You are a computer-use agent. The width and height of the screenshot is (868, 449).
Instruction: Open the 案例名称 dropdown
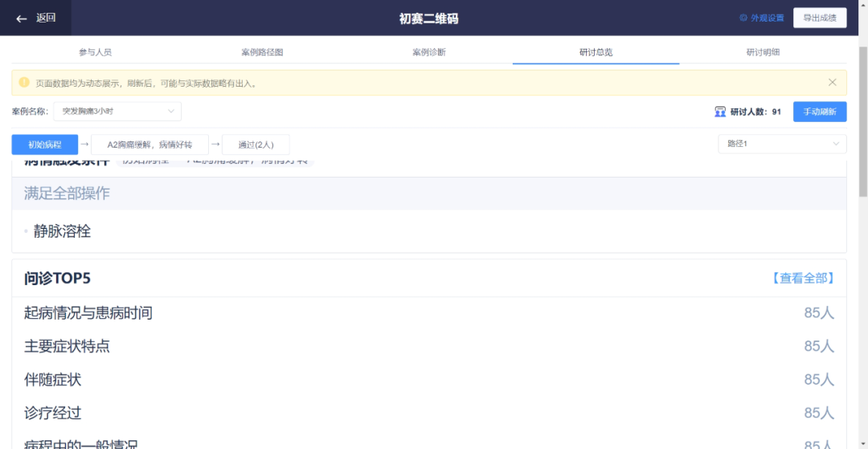click(x=117, y=111)
